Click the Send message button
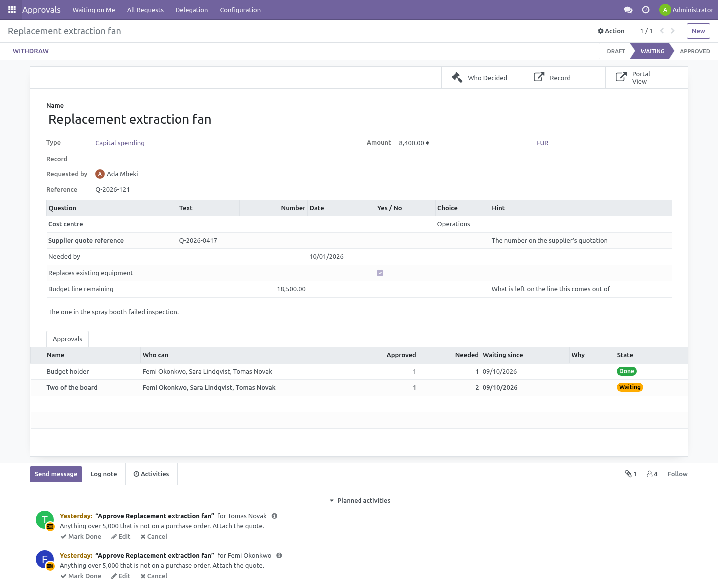Image resolution: width=718 pixels, height=588 pixels. click(56, 474)
